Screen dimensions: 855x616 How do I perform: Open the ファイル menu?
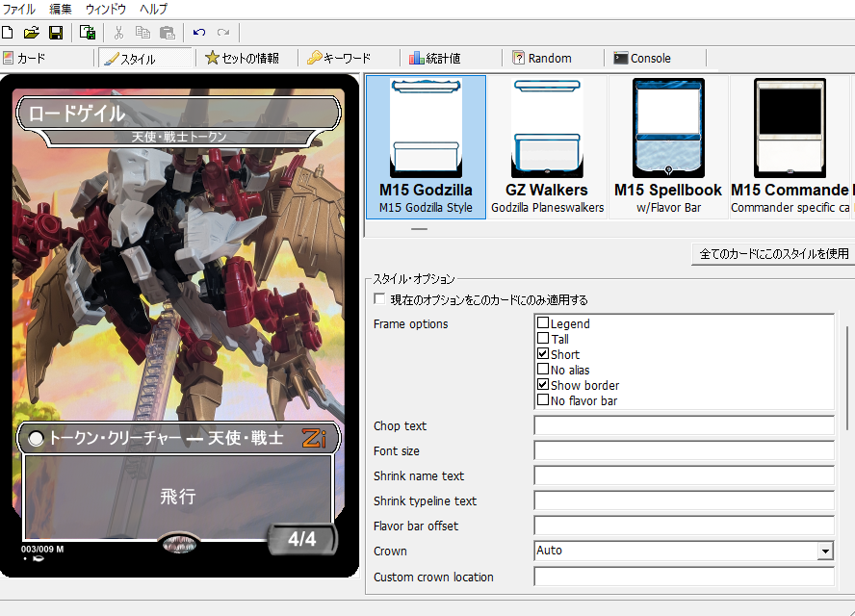pyautogui.click(x=19, y=9)
